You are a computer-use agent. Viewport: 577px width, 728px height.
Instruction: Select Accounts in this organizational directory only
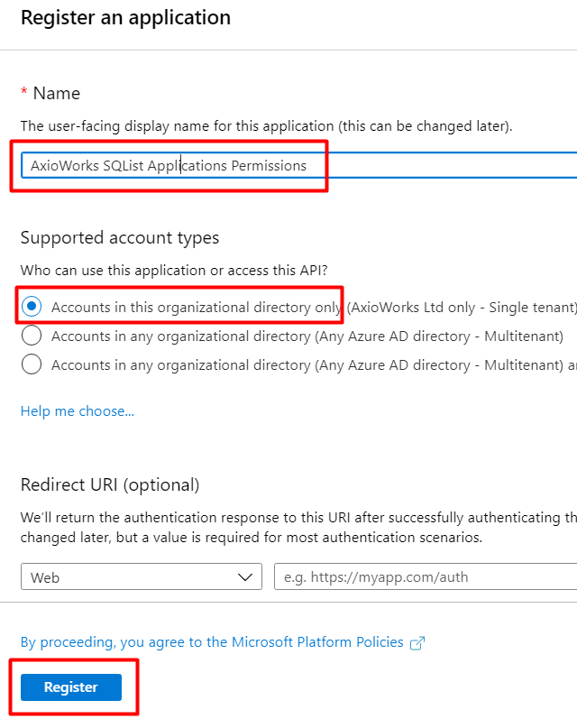pyautogui.click(x=32, y=307)
